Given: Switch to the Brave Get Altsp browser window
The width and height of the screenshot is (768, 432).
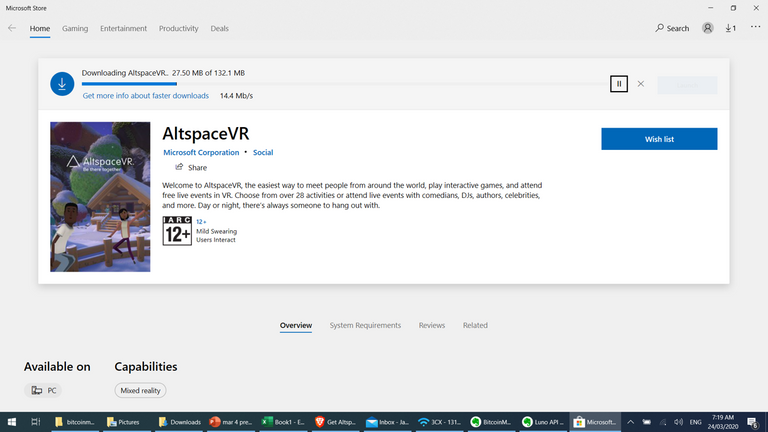Looking at the screenshot, I should pyautogui.click(x=336, y=422).
